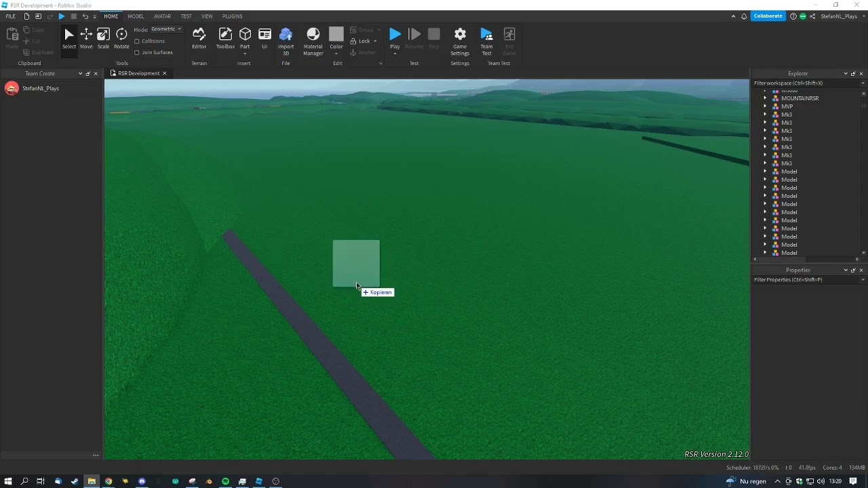The width and height of the screenshot is (868, 488).
Task: Open Discord from the taskbar
Action: point(142,481)
